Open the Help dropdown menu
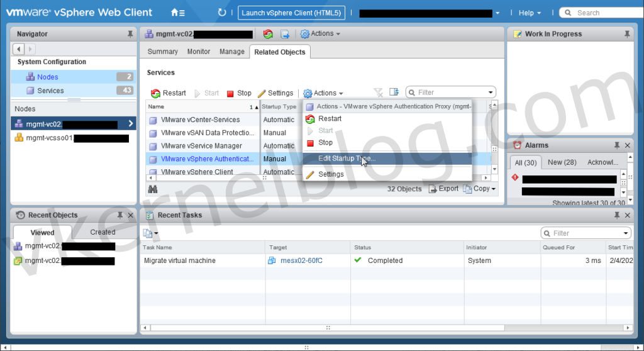This screenshot has height=351, width=644. tap(530, 13)
